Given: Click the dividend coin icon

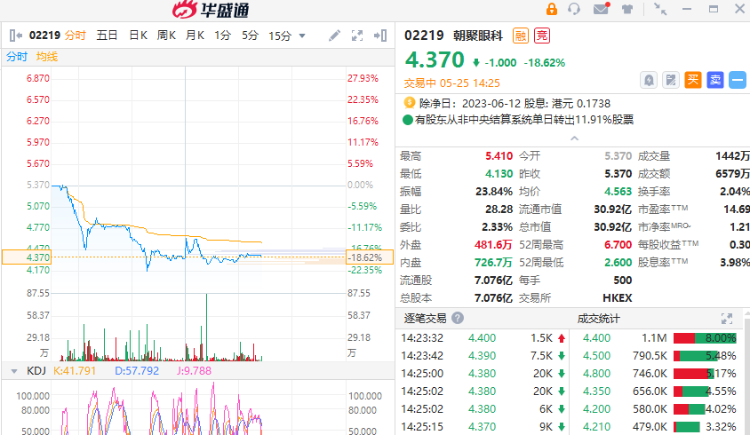Looking at the screenshot, I should point(409,103).
